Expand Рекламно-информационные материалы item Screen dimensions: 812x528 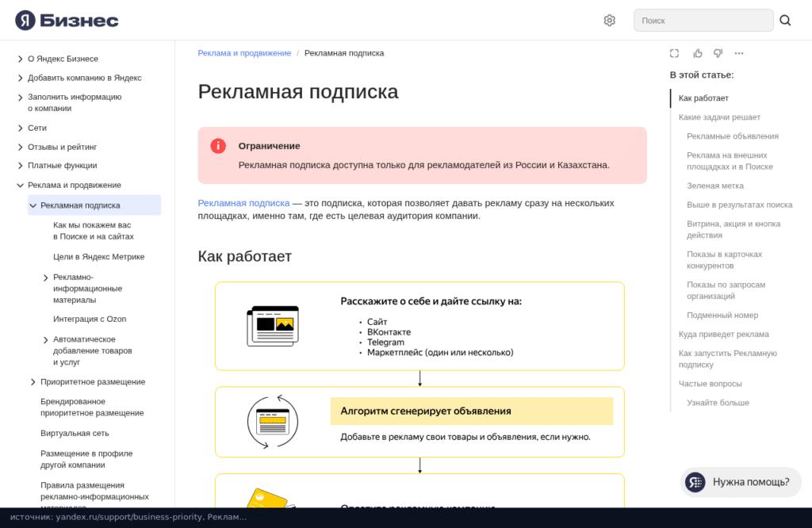[45, 278]
